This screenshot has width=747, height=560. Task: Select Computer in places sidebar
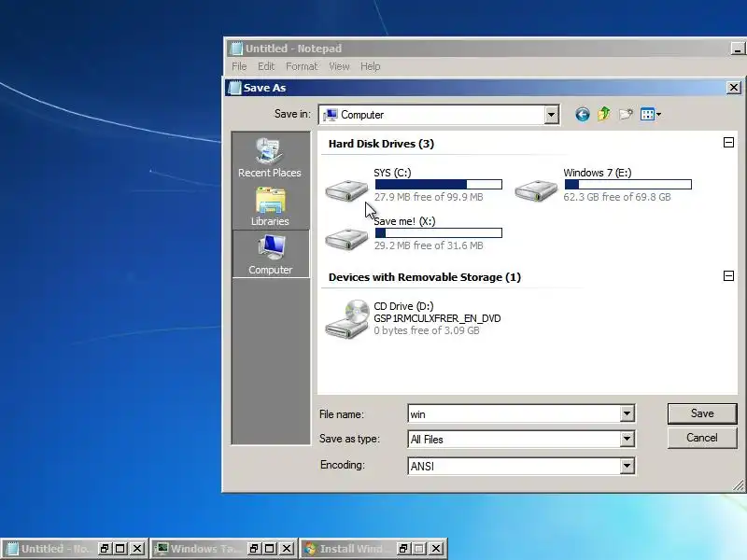(271, 254)
